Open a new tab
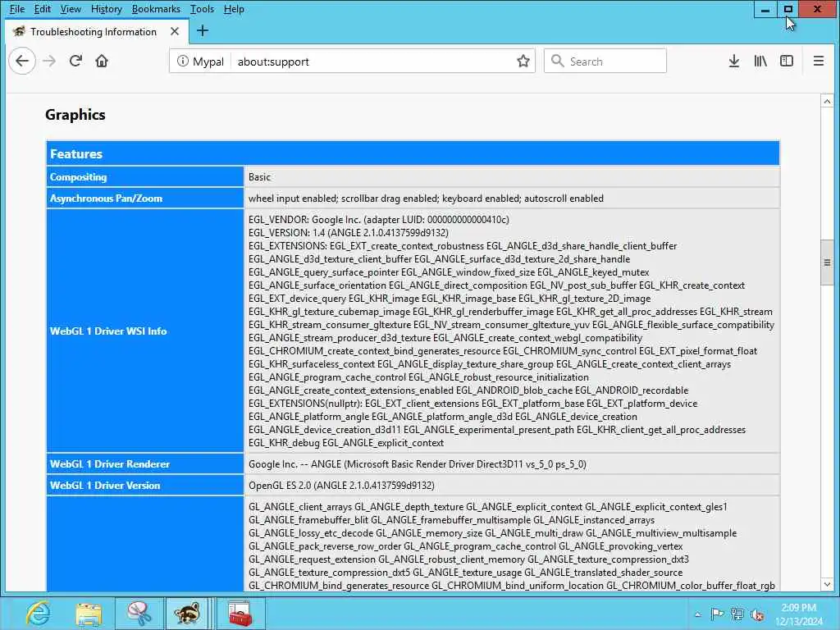The height and width of the screenshot is (630, 840). pos(203,31)
